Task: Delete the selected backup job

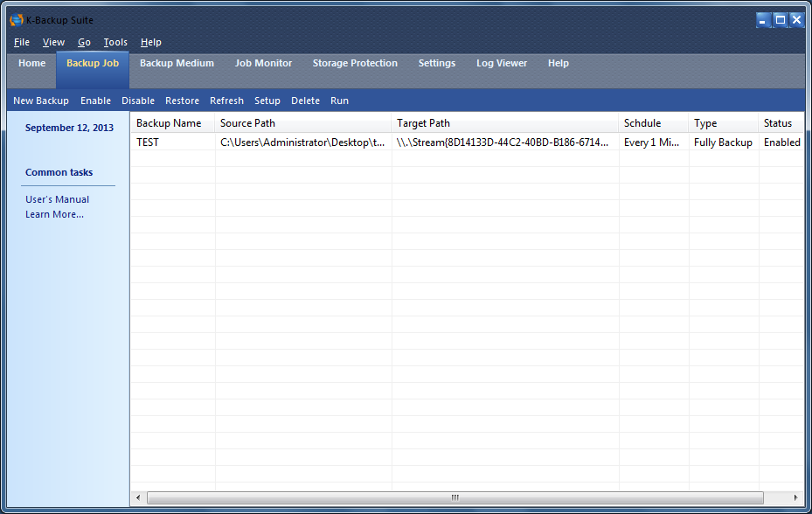Action: (306, 101)
